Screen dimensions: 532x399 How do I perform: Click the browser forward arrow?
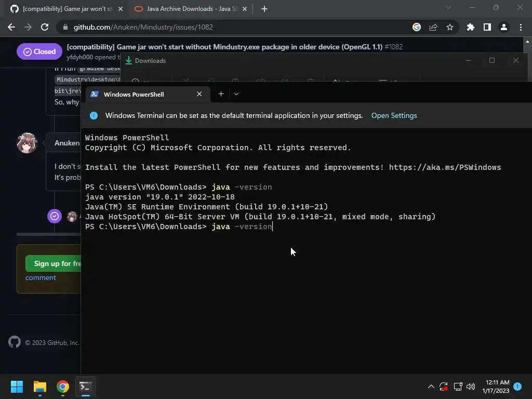(x=28, y=27)
